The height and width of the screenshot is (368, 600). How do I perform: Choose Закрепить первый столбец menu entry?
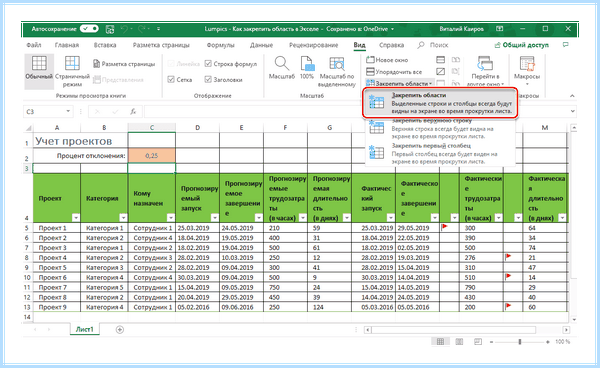click(x=440, y=154)
